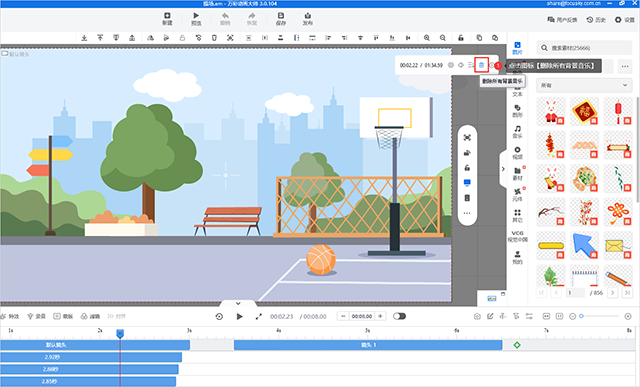Open the VCG visual gallery sidebar item

[x=517, y=236]
